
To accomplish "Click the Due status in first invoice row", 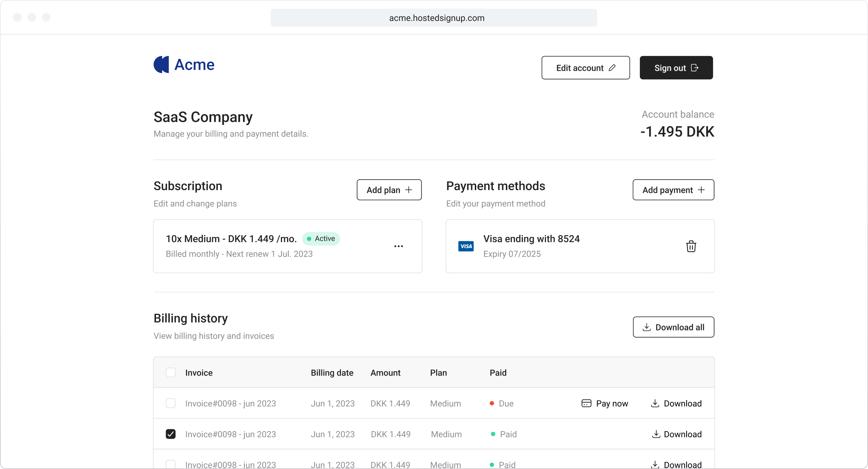I will click(x=502, y=403).
